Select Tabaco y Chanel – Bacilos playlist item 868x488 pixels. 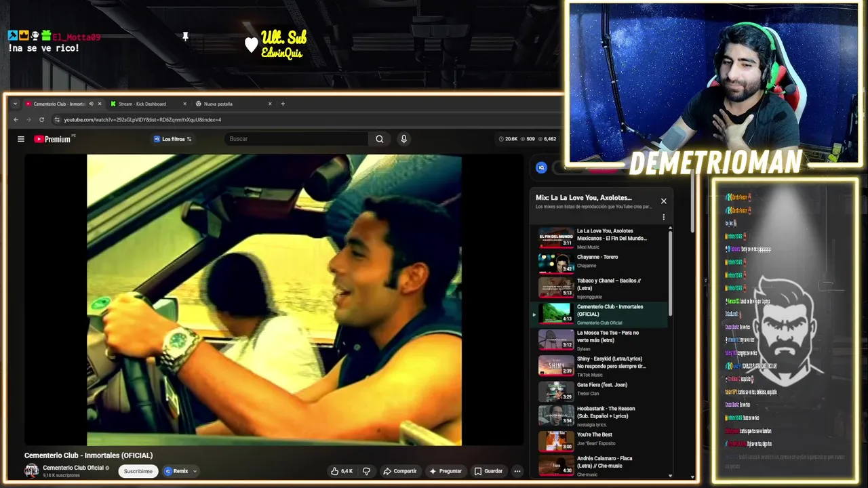point(602,288)
